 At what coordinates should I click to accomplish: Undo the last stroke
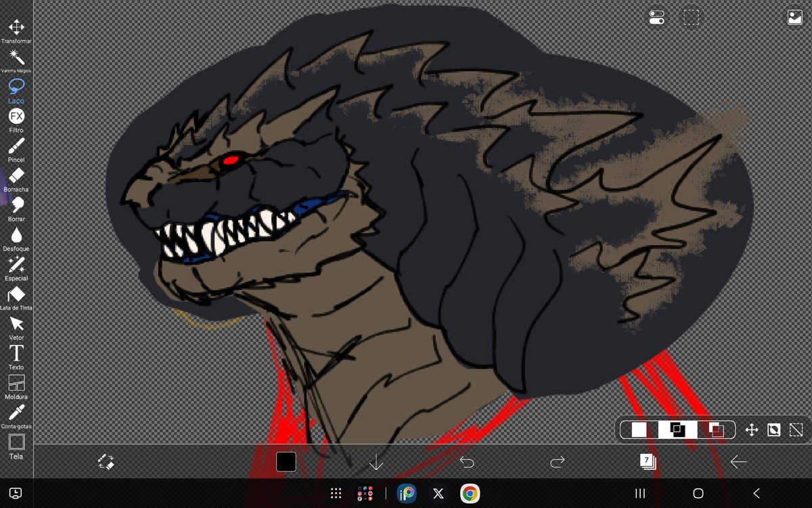pyautogui.click(x=467, y=462)
